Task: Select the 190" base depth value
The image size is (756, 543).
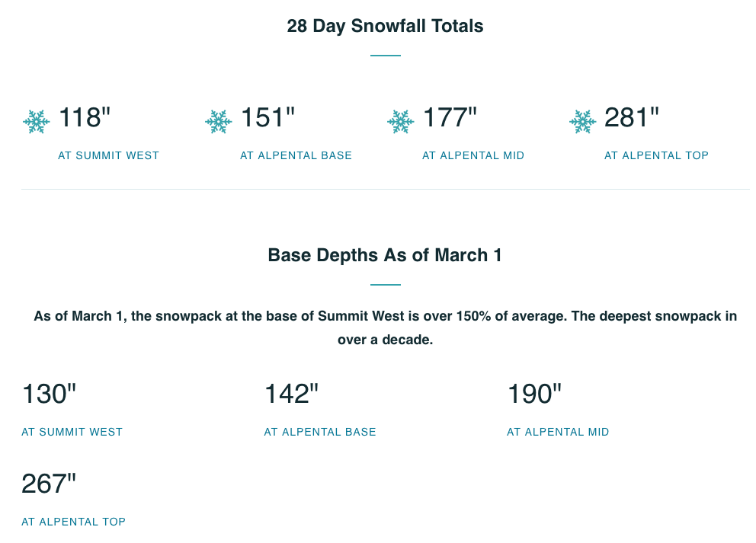Action: (535, 394)
